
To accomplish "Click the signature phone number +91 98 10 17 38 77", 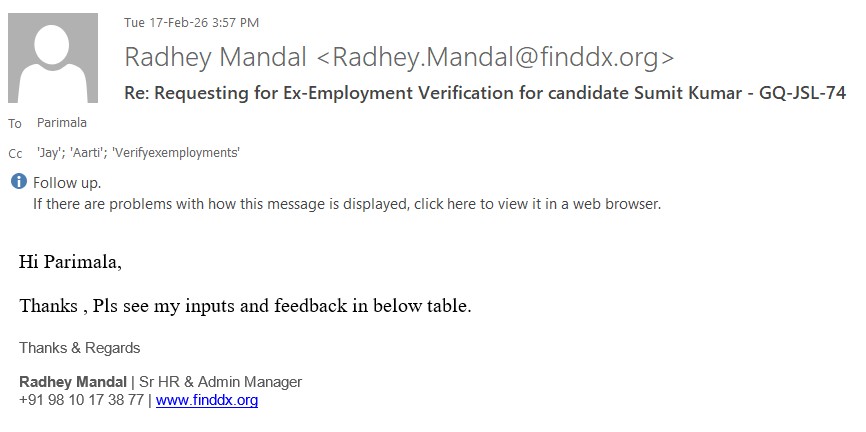I will pos(81,401).
